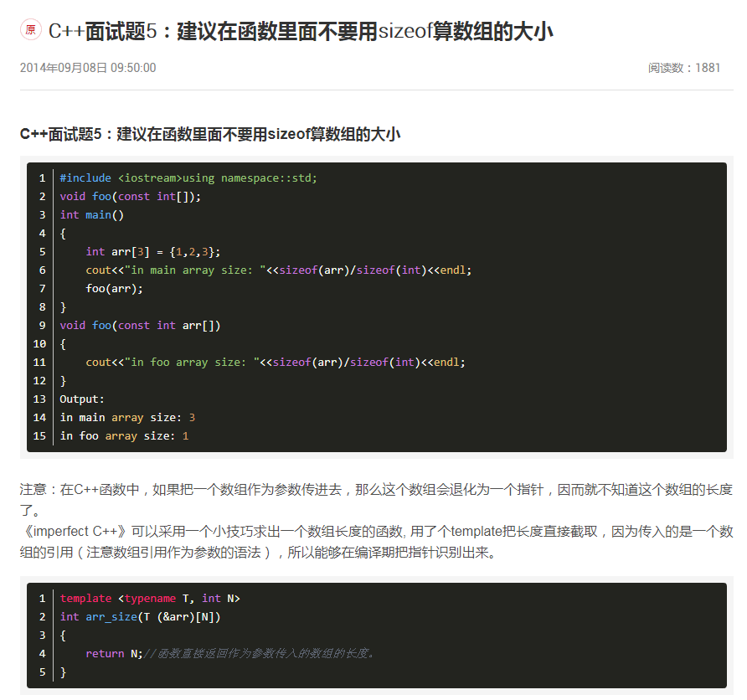Click code line 'template <typename T, int N>'
747x700 pixels.
(150, 599)
